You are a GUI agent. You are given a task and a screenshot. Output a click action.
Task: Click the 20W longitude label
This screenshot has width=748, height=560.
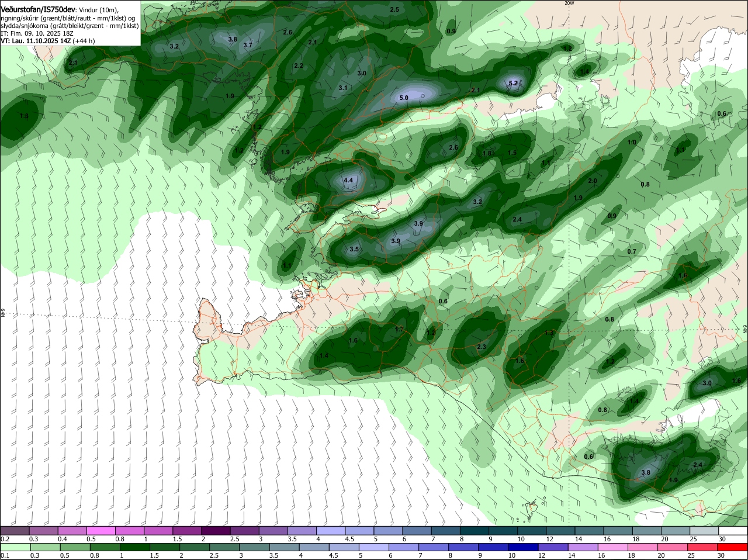click(569, 3)
